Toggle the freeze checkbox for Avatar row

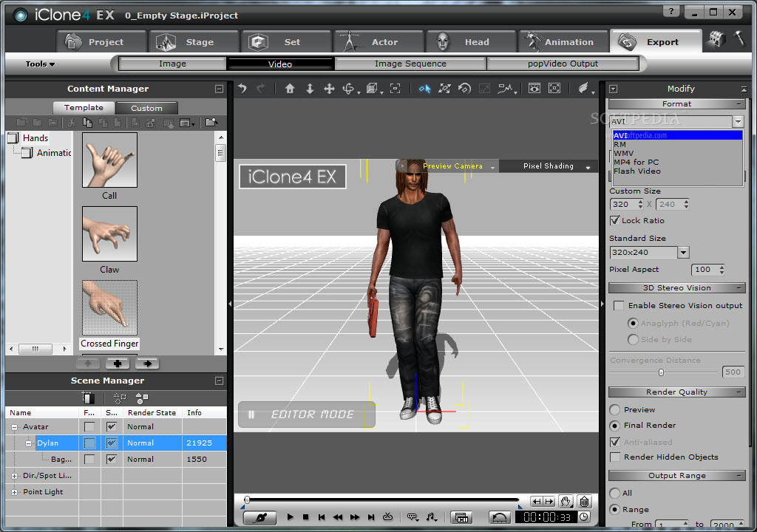pos(89,427)
